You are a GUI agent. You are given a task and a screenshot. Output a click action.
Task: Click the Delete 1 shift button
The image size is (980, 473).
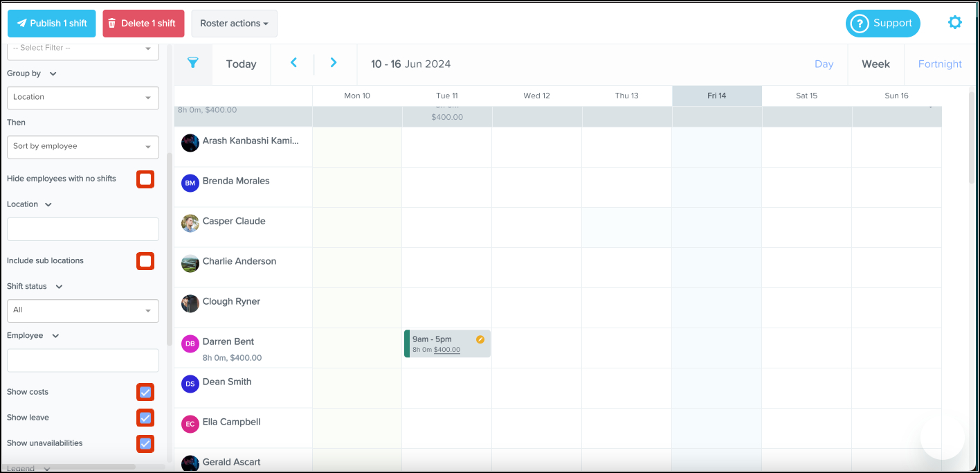[143, 24]
